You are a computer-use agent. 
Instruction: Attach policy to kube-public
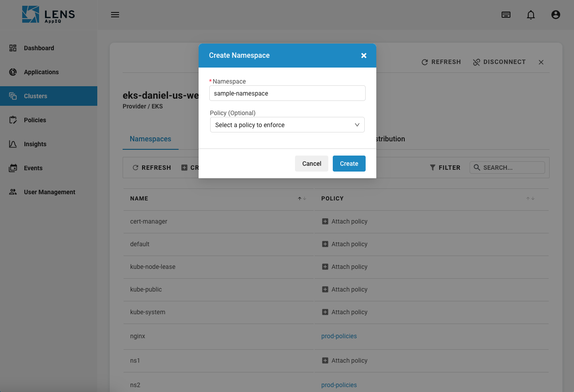pos(345,289)
